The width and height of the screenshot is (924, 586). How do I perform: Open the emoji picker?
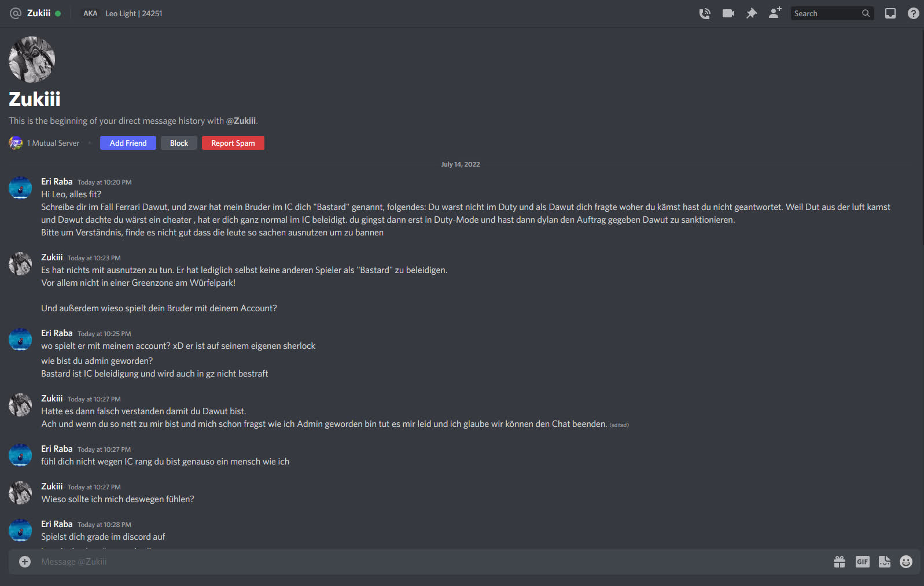(x=906, y=562)
